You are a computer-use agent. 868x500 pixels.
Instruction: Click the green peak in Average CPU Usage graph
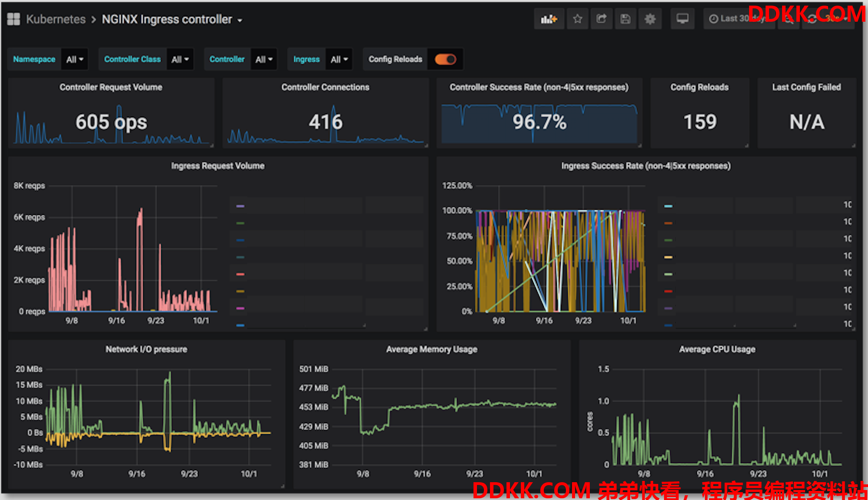(x=737, y=430)
